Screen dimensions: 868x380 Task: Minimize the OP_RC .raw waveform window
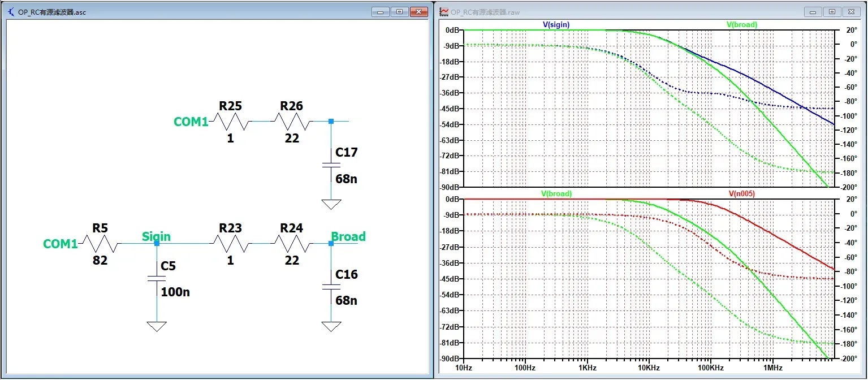pos(813,11)
